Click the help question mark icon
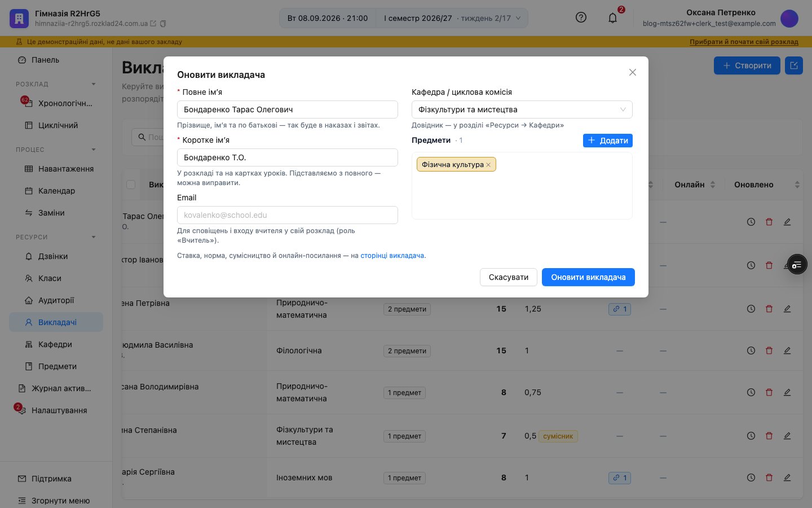812x508 pixels. click(x=581, y=17)
